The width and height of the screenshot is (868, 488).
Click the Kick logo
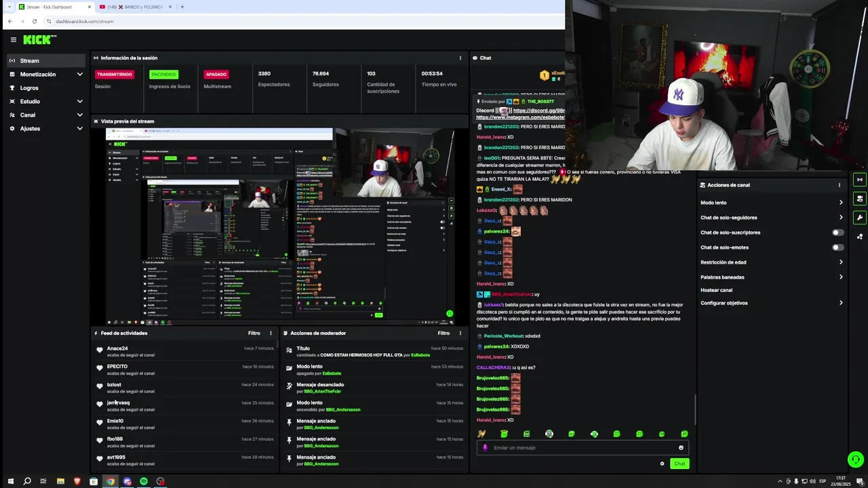point(39,40)
